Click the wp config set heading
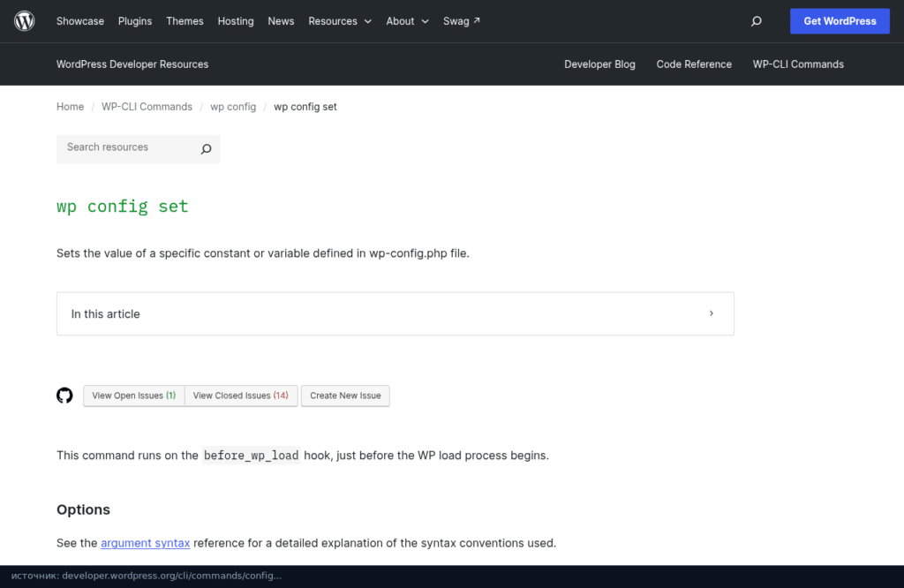The height and width of the screenshot is (588, 904). point(122,207)
